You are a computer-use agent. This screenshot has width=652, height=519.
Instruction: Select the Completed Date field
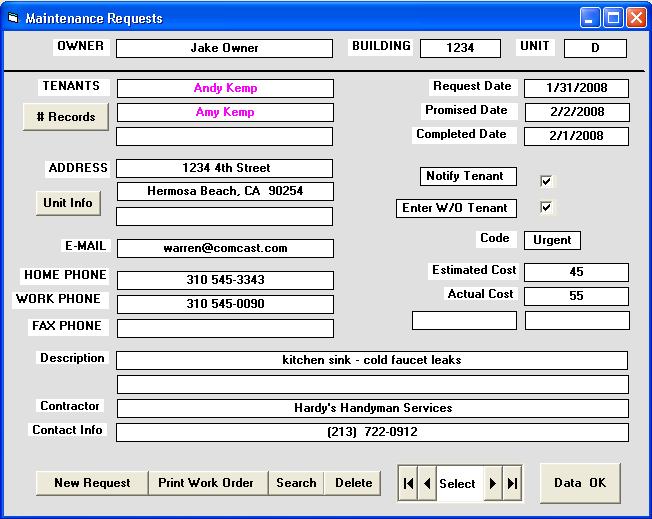click(x=576, y=136)
